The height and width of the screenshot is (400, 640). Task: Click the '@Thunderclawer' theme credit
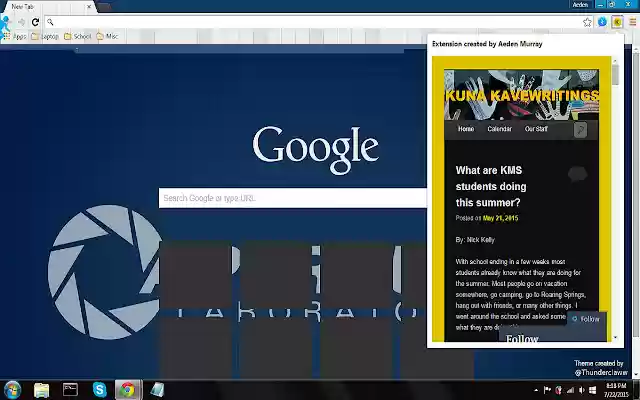[601, 373]
